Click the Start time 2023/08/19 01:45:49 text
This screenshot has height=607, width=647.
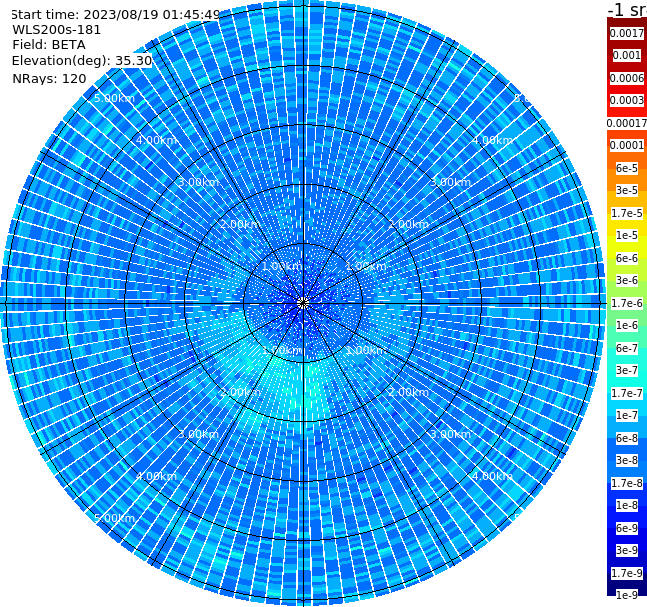115,15
